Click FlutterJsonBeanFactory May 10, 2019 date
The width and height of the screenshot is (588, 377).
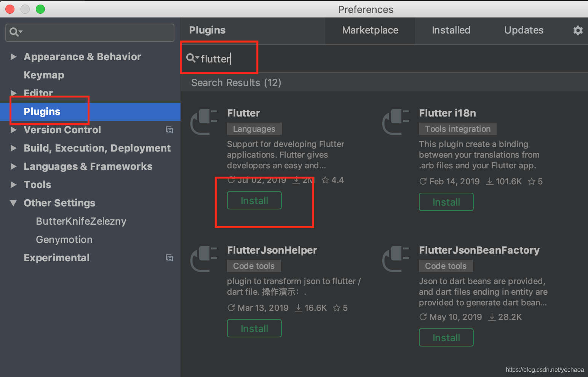pos(451,317)
